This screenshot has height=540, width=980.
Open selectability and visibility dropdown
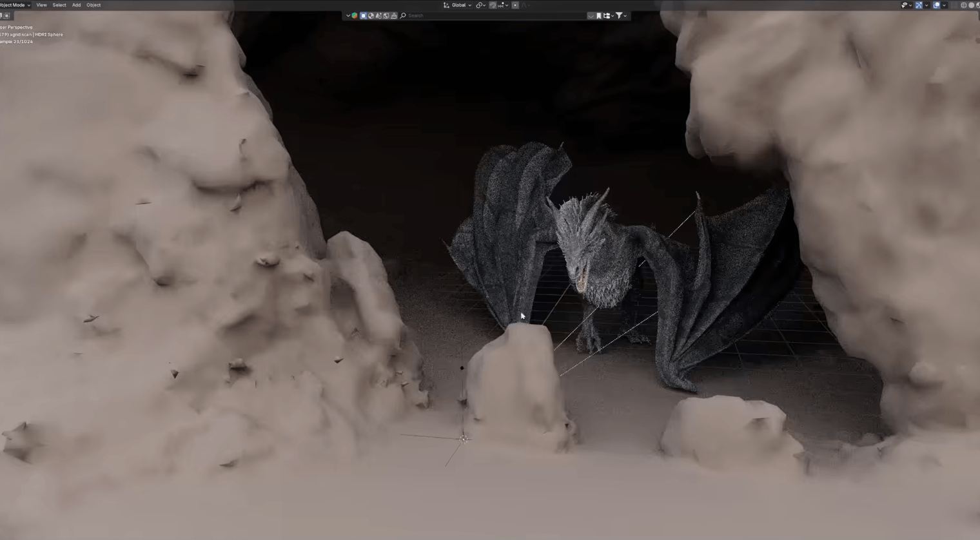click(906, 5)
